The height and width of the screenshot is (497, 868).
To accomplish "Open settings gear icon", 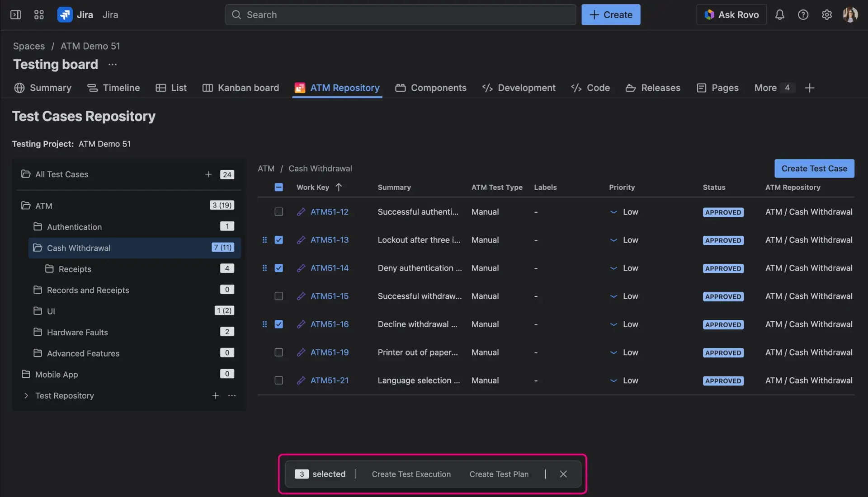I will click(826, 14).
